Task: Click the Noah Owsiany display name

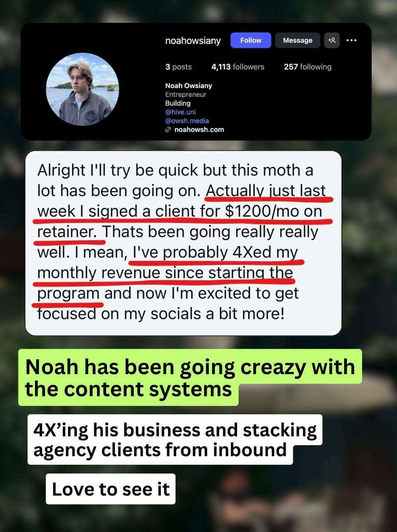Action: [x=189, y=85]
